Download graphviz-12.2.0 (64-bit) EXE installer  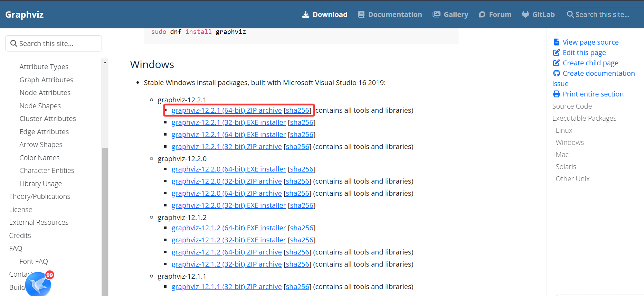229,169
